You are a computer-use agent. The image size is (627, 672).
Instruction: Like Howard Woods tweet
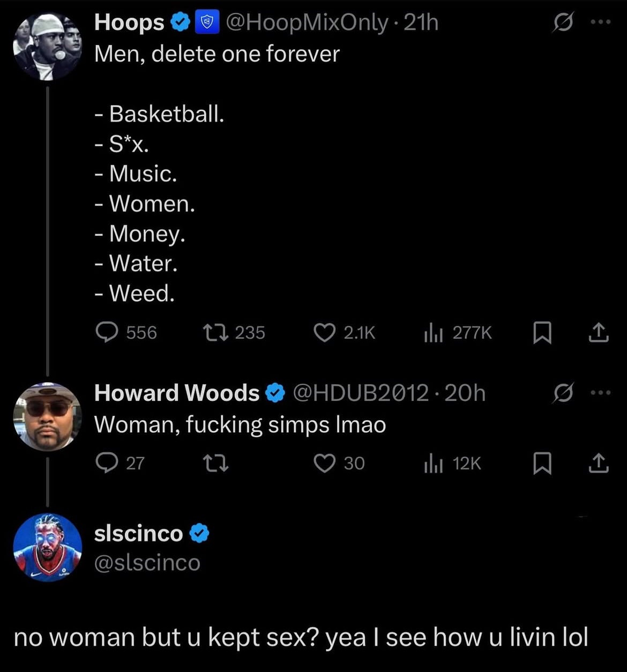[324, 463]
